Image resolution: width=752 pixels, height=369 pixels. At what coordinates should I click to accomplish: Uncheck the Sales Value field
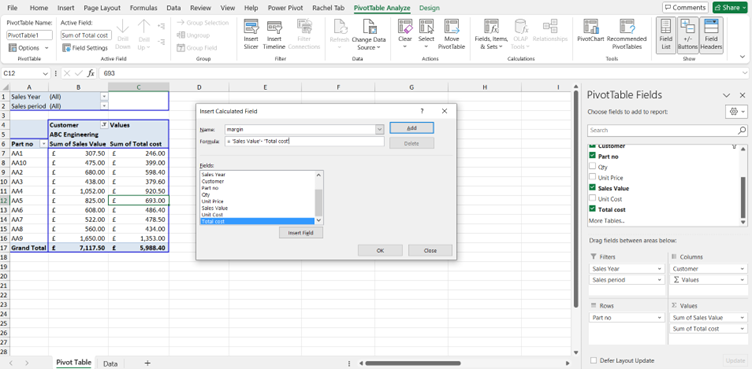click(592, 188)
